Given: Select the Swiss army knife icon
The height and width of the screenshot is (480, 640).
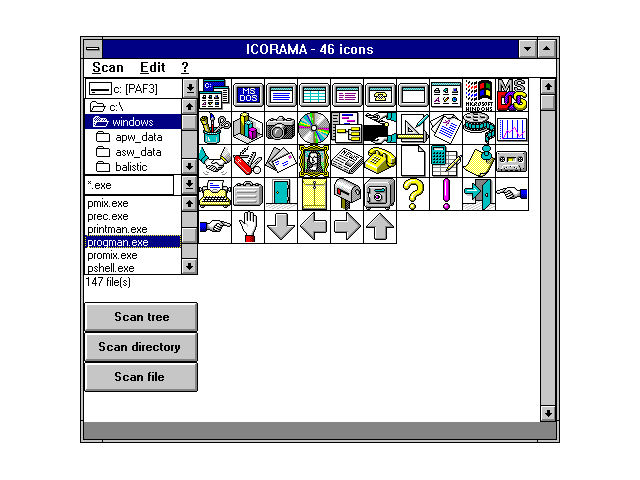Looking at the screenshot, I should [247, 160].
